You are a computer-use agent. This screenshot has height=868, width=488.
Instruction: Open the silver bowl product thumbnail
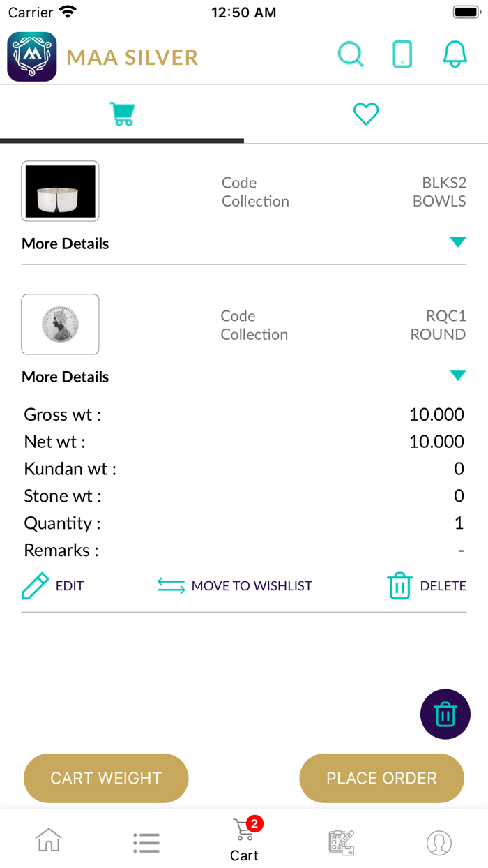pyautogui.click(x=60, y=191)
